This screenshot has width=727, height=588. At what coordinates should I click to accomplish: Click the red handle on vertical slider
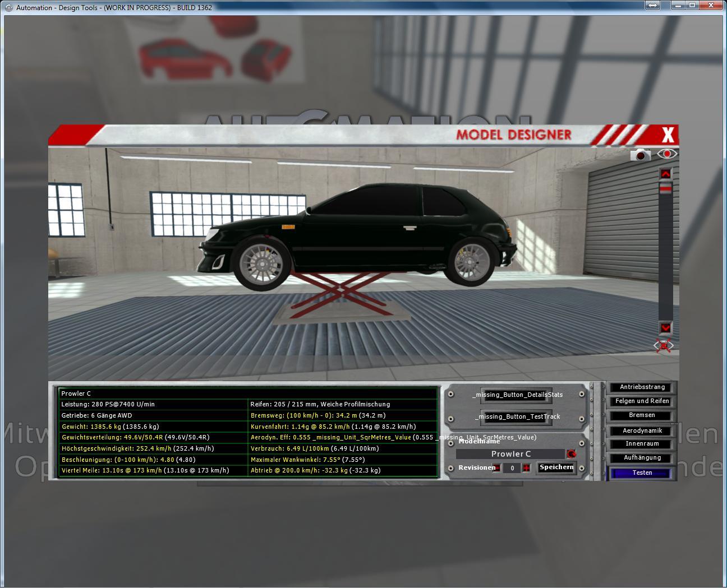pyautogui.click(x=665, y=190)
